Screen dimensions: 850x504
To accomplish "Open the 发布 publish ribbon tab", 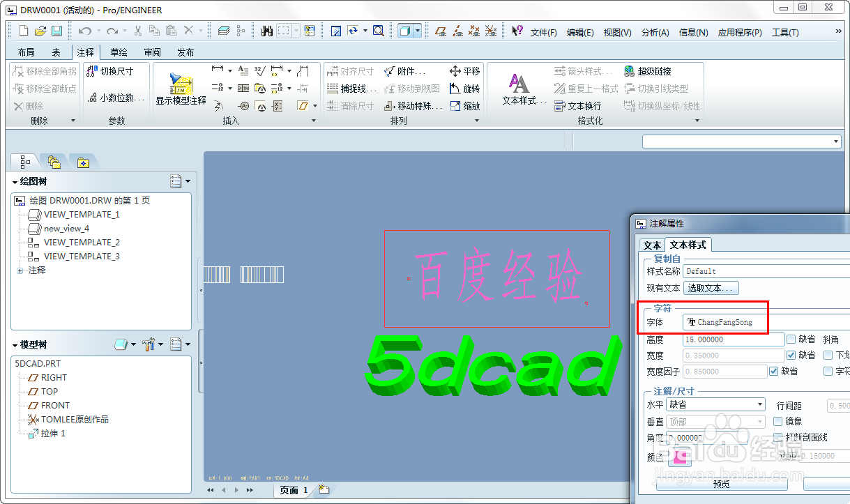I will click(185, 52).
